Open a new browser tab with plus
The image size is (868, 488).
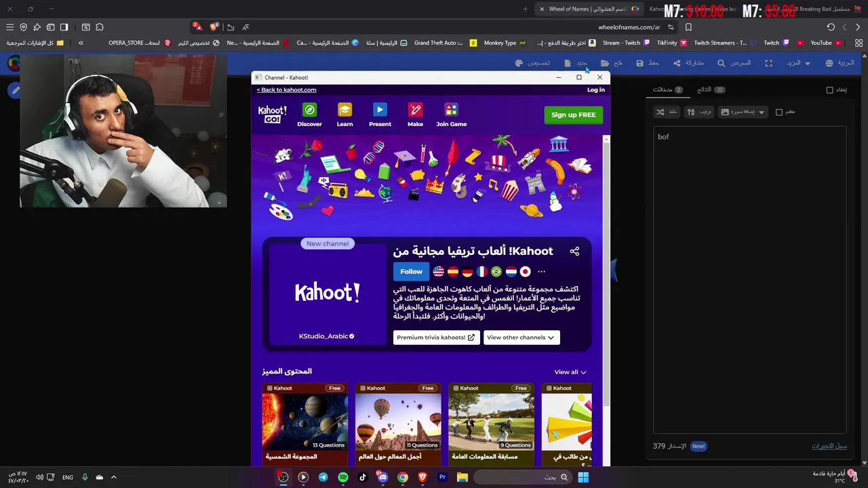525,9
